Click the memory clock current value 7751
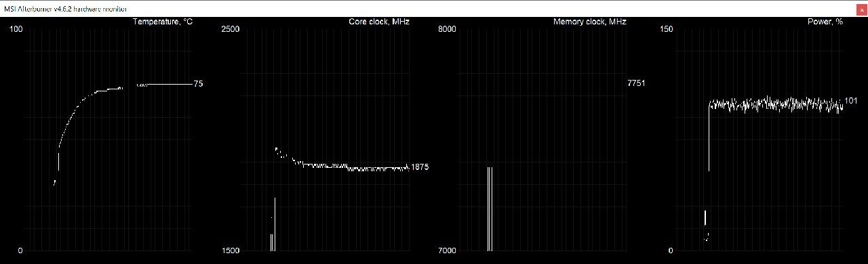This screenshot has height=264, width=868. pos(636,83)
